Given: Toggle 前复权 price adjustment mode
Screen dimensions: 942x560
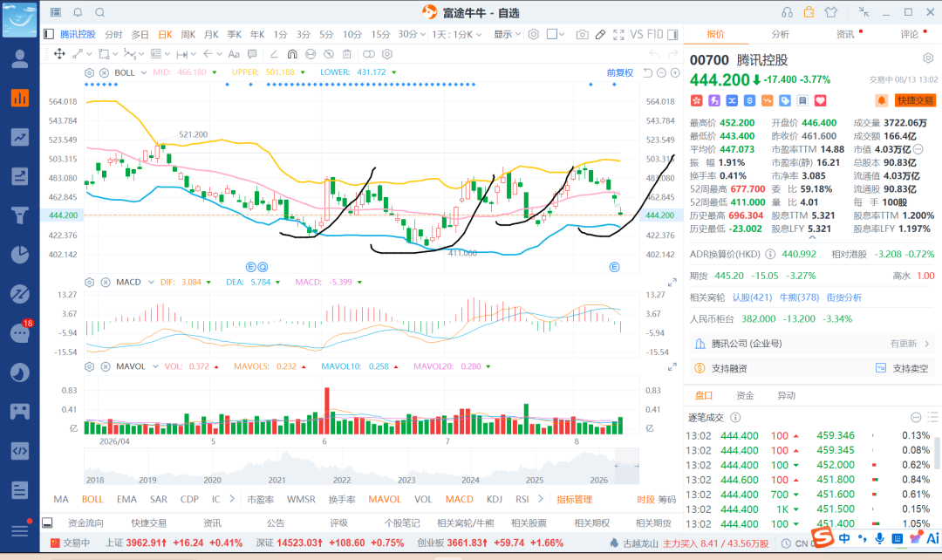Looking at the screenshot, I should tap(620, 72).
